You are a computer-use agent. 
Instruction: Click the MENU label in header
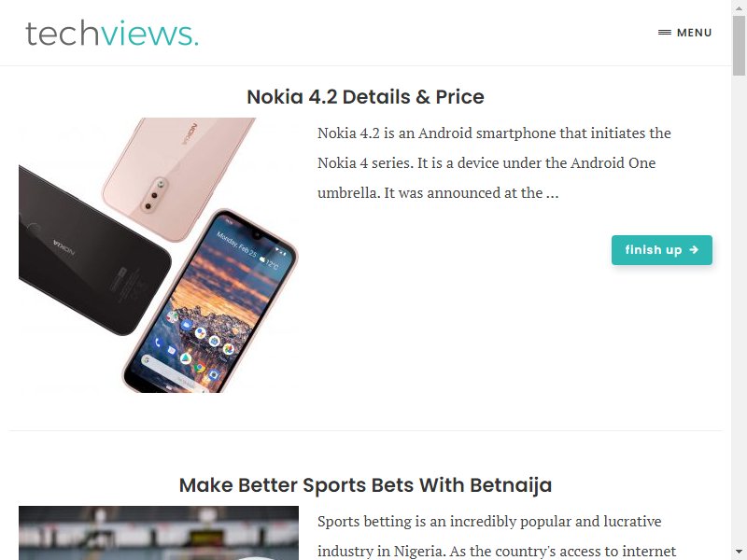pyautogui.click(x=694, y=33)
